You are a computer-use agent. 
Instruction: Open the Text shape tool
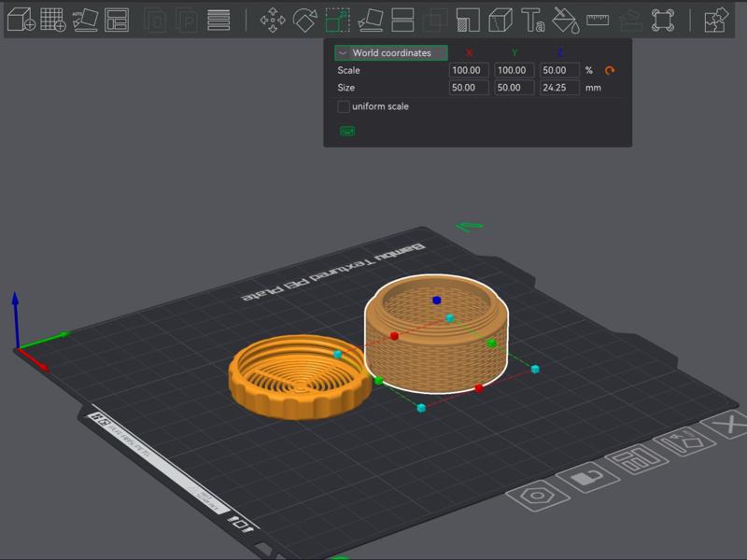pos(533,19)
